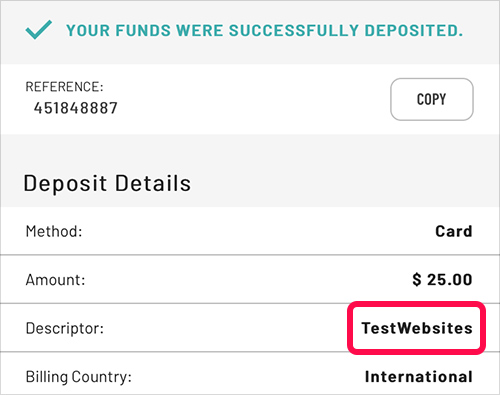Select the reference number 451848887
Screen dimensions: 500x395
click(x=76, y=108)
